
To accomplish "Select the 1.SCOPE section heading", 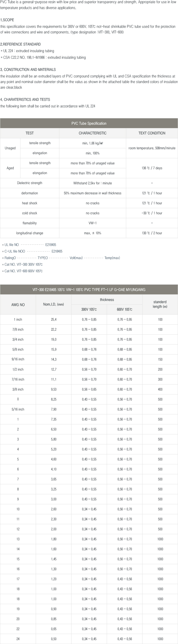I will [7, 20].
